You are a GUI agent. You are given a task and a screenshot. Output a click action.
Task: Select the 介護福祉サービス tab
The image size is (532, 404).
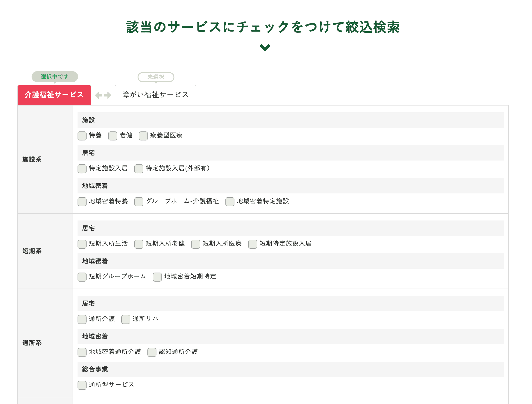pos(54,95)
